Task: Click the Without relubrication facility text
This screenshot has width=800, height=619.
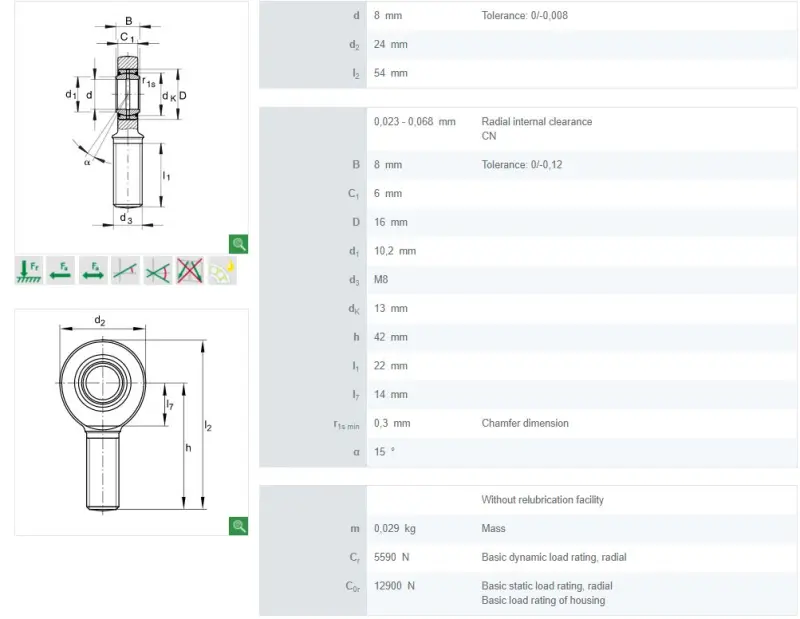Action: (x=542, y=500)
